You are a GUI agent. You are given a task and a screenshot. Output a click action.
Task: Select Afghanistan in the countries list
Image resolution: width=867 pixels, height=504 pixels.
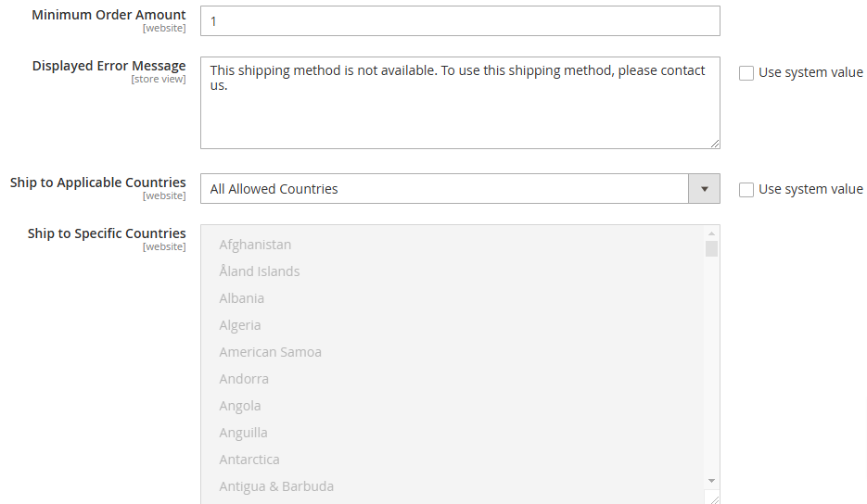(255, 245)
